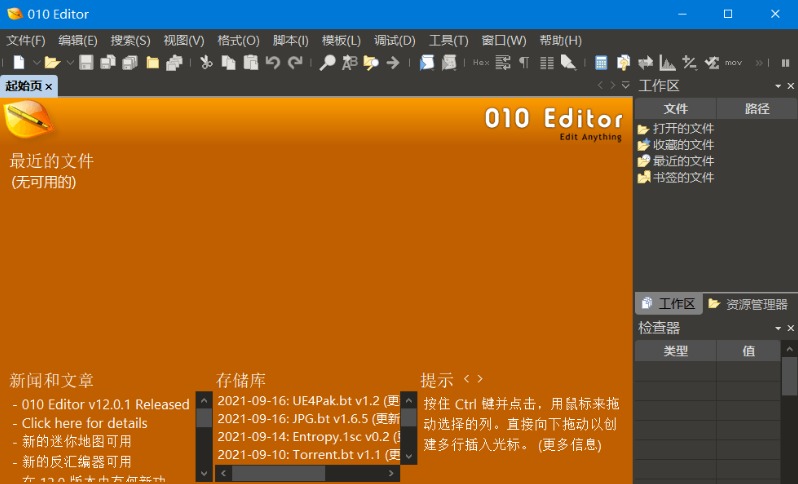Image resolution: width=798 pixels, height=484 pixels.
Task: Open the highlighter tool dropdown
Action: 568,63
